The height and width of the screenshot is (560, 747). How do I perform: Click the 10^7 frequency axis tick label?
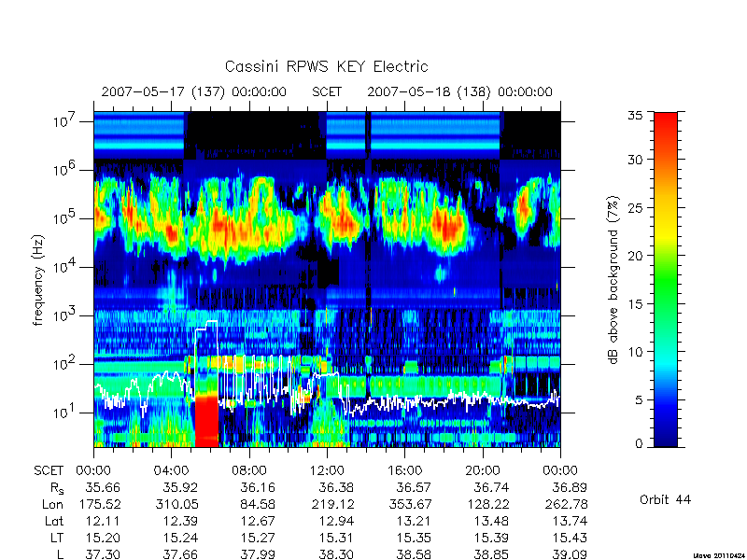[63, 121]
